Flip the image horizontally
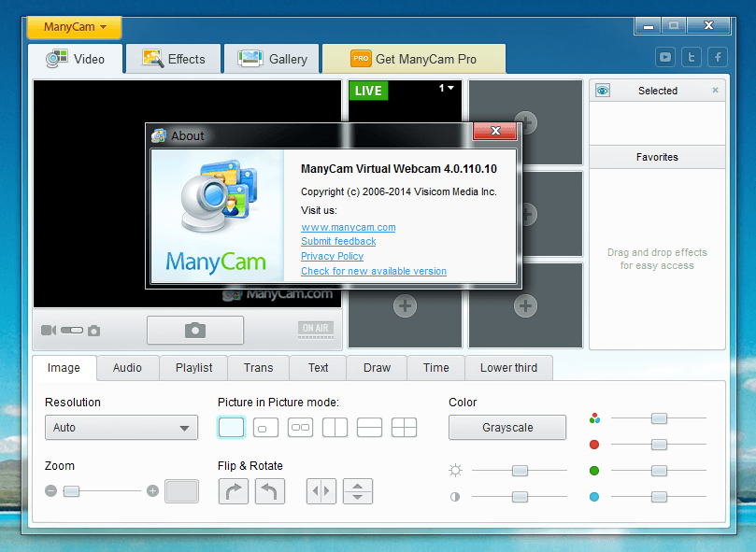The width and height of the screenshot is (756, 552). (x=321, y=491)
